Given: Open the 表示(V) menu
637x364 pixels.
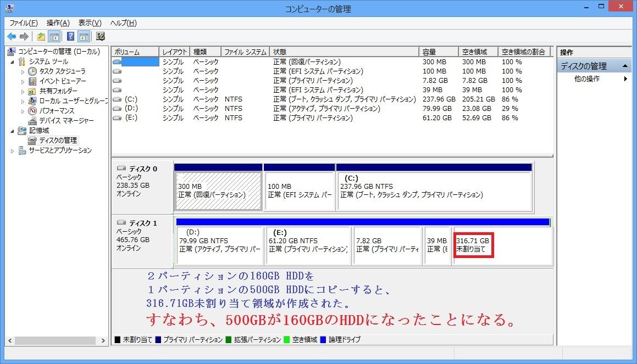Looking at the screenshot, I should pyautogui.click(x=90, y=23).
